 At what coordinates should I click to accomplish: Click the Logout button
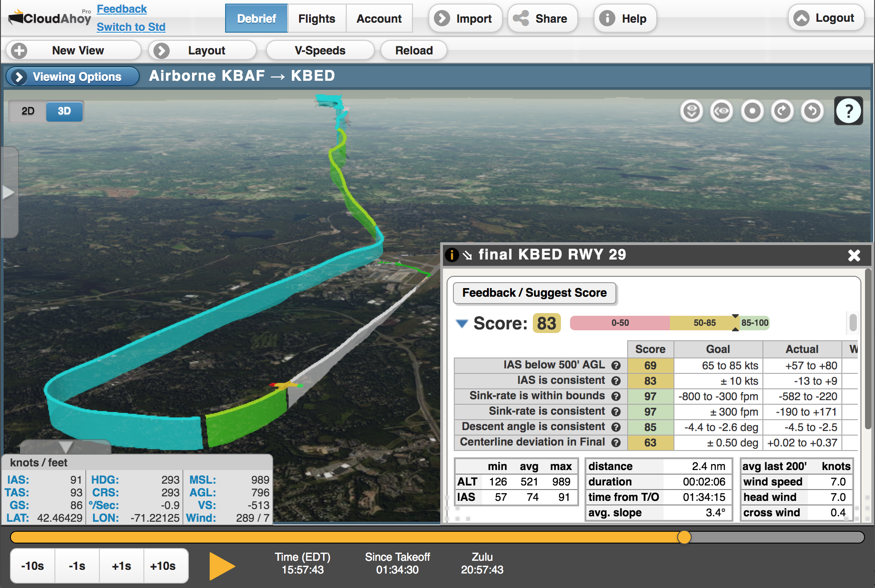point(826,18)
